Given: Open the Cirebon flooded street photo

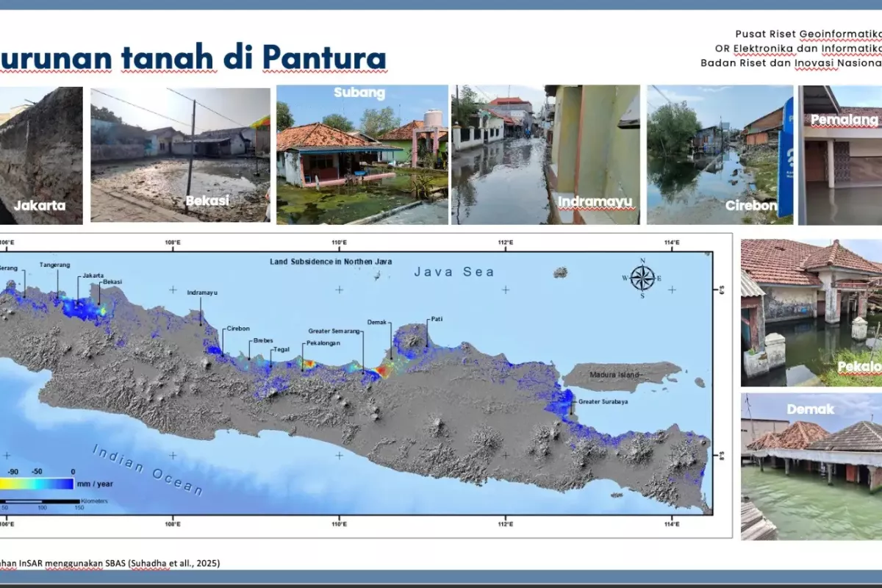Looking at the screenshot, I should point(720,155).
